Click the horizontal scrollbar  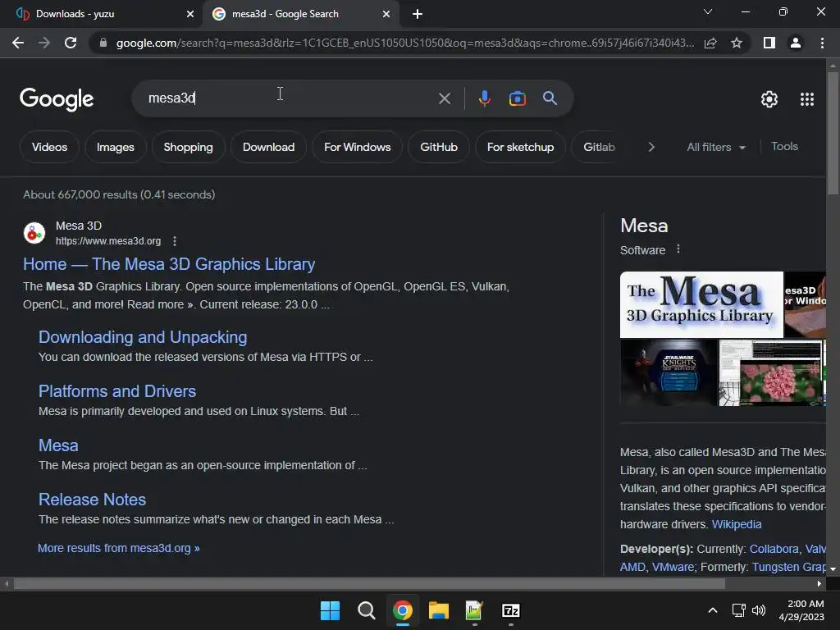[369, 583]
